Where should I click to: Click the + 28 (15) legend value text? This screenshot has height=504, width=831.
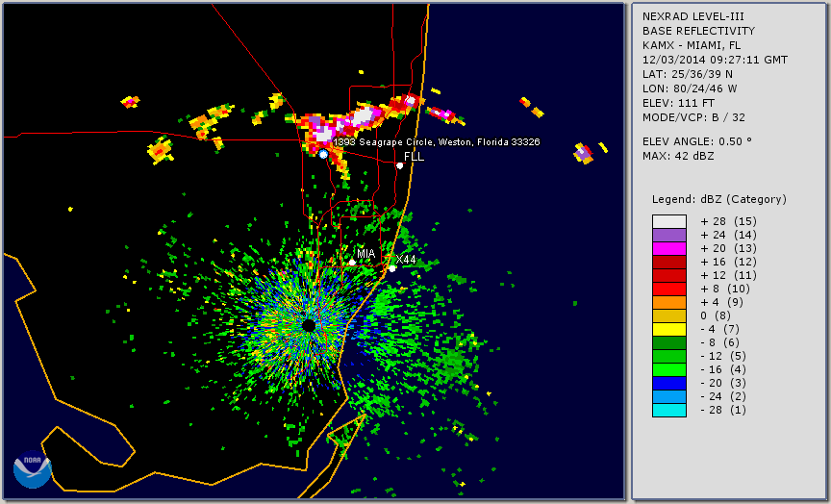pos(728,221)
